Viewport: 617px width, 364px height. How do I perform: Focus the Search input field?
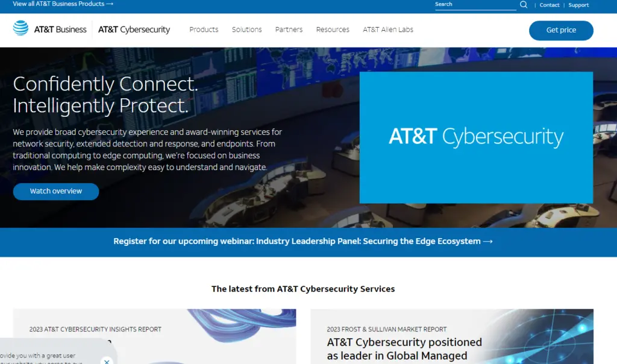tap(475, 5)
